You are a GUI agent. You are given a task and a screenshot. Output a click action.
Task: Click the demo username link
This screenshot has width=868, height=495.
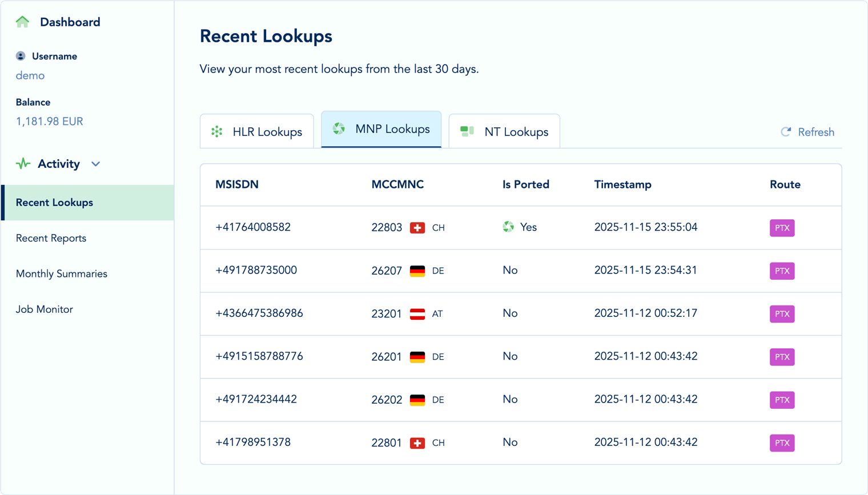pos(29,75)
